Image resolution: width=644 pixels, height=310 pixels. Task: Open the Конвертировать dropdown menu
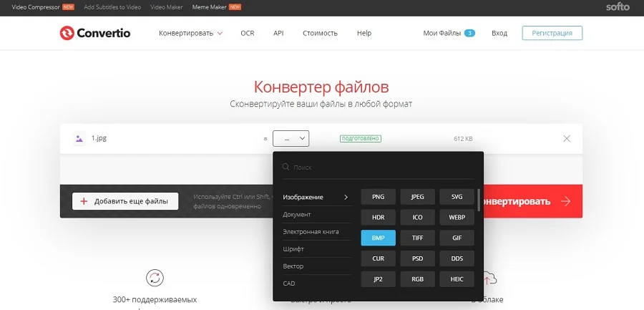click(190, 34)
